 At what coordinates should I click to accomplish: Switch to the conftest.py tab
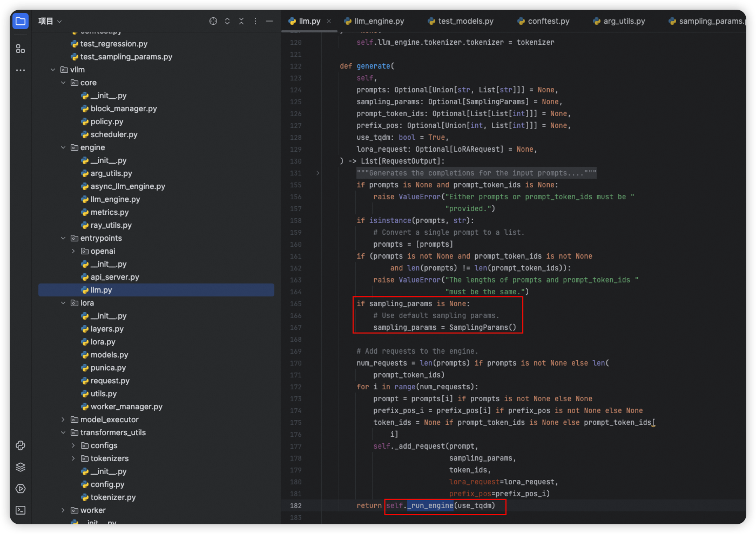(548, 21)
